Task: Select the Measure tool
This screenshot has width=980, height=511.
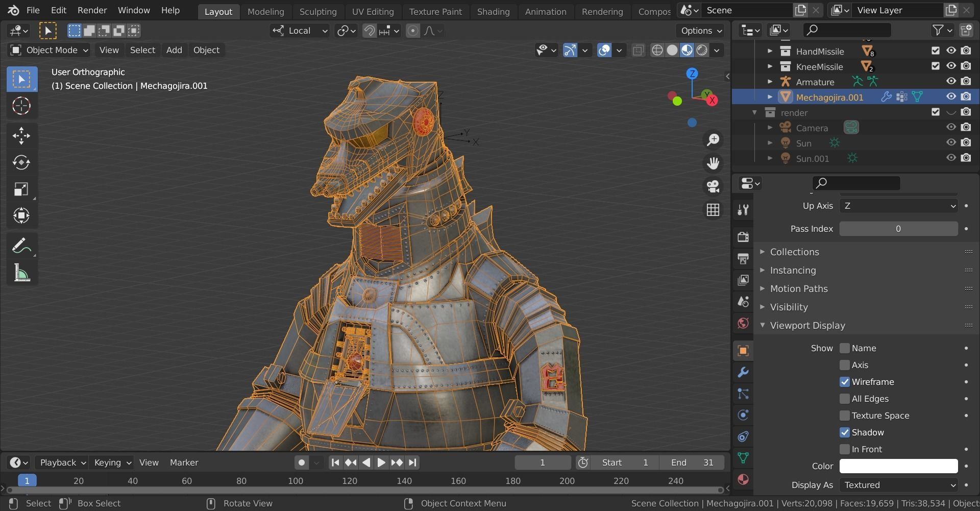Action: tap(21, 273)
